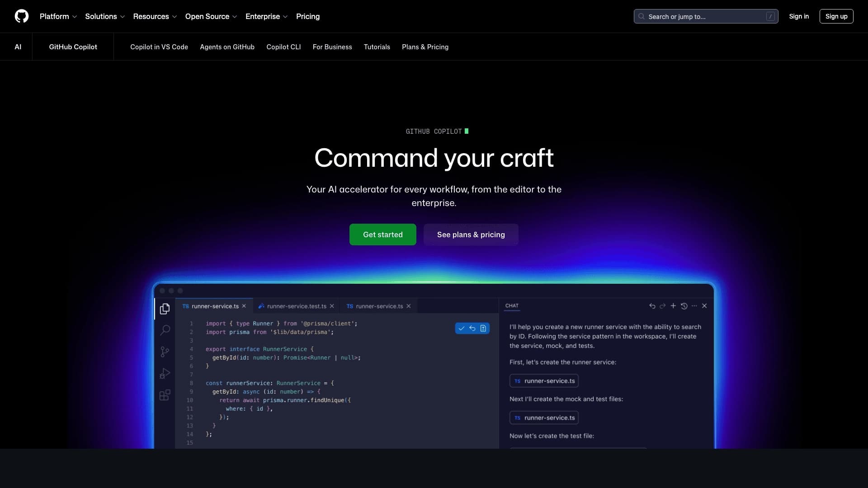Screen dimensions: 868x488
Task: Open the Pricing page link
Action: click(308, 16)
